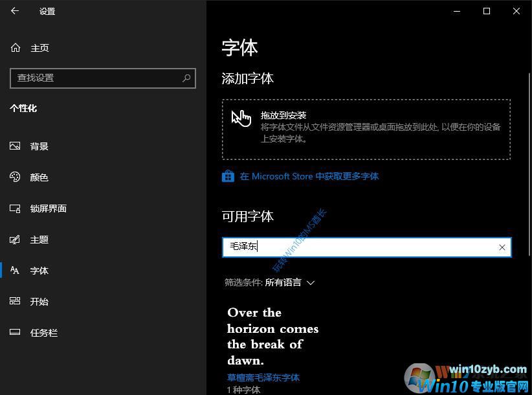Click the vertical scrollbar on the right
This screenshot has width=532, height=395.
[x=529, y=164]
